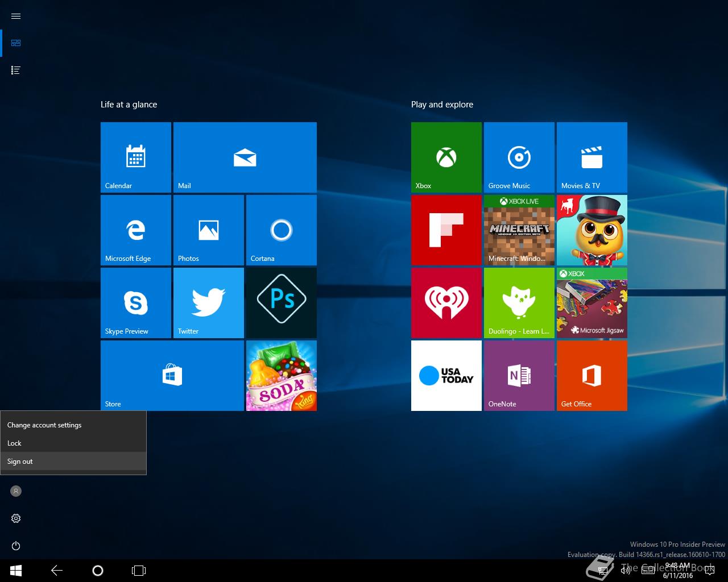The height and width of the screenshot is (582, 728).
Task: Click the Play and explore group header
Action: (x=442, y=105)
